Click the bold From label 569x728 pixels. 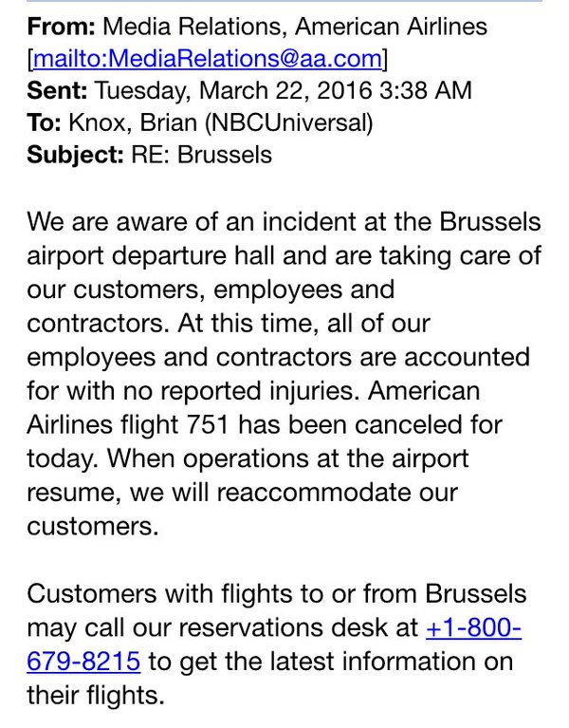(x=60, y=27)
